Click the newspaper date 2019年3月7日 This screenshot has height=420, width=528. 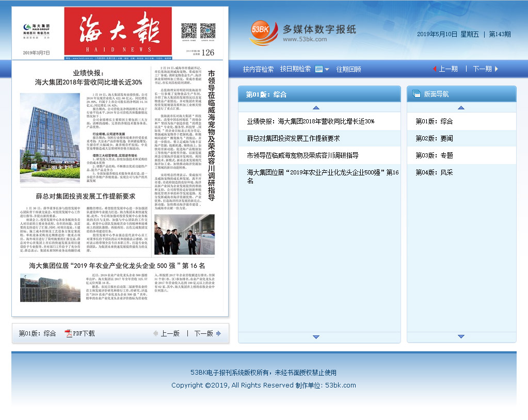pyautogui.click(x=36, y=53)
